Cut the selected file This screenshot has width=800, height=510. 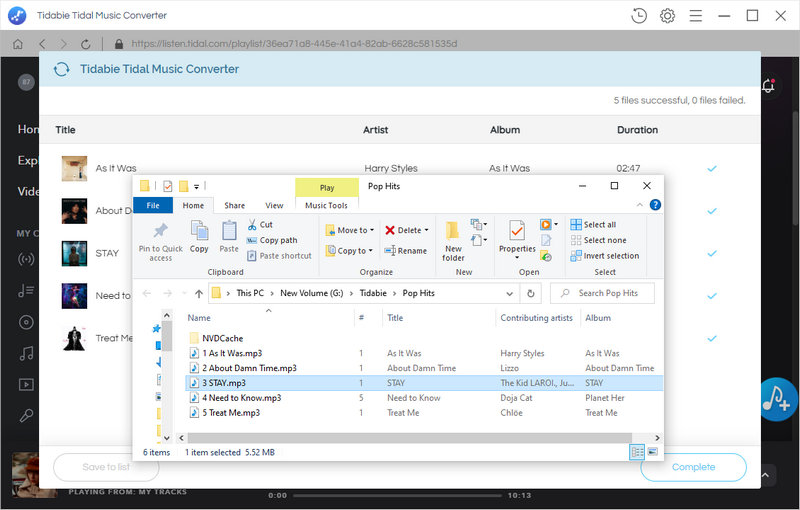(260, 224)
